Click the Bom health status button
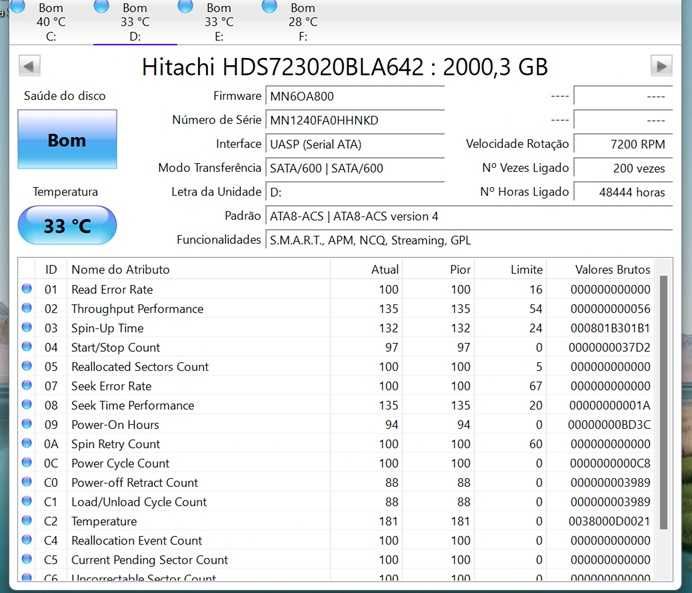This screenshot has width=692, height=593. pos(67,139)
